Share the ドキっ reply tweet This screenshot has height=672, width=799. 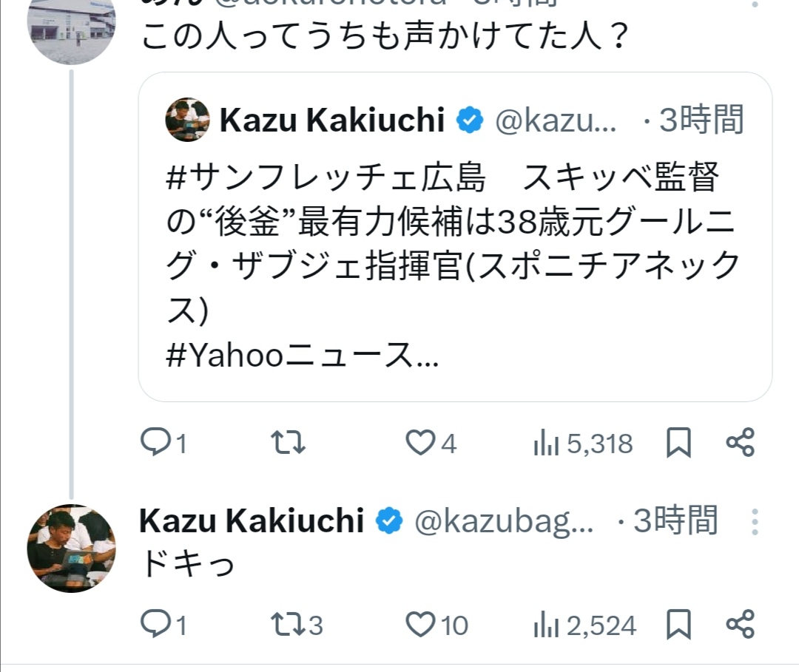(x=740, y=625)
